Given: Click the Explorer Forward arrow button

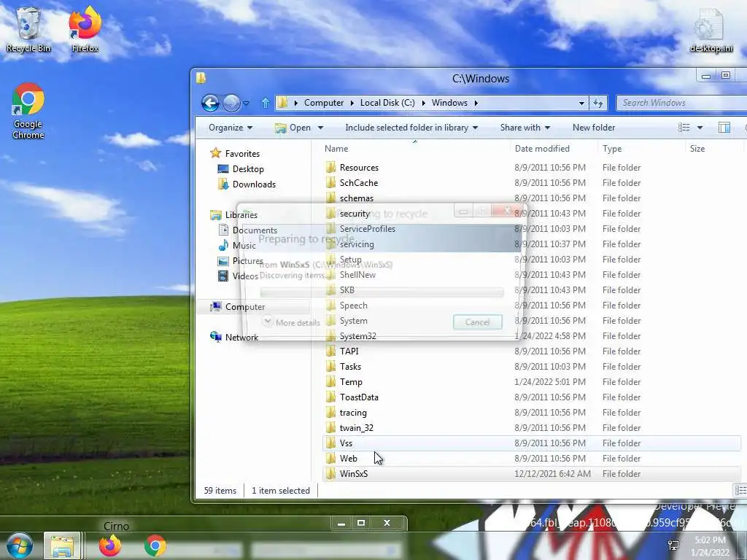Looking at the screenshot, I should (231, 103).
